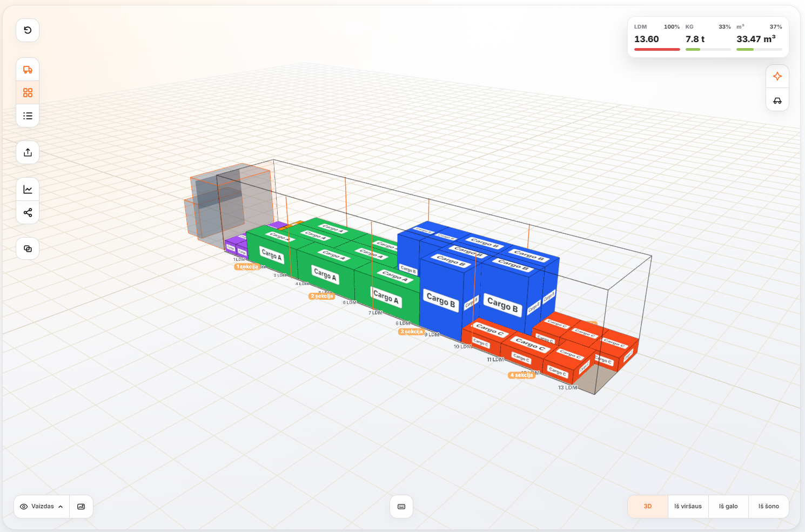Select the 4 sekcija label
Image resolution: width=805 pixels, height=532 pixels.
521,375
